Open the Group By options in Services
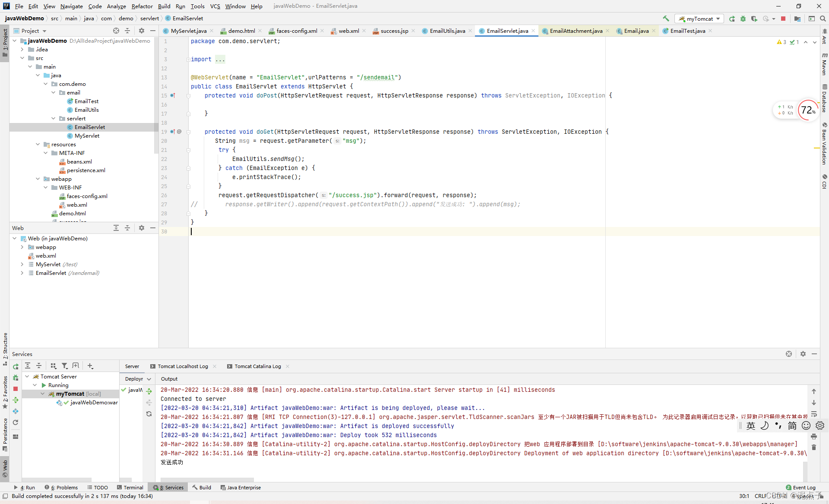This screenshot has height=504, width=829. (x=54, y=365)
